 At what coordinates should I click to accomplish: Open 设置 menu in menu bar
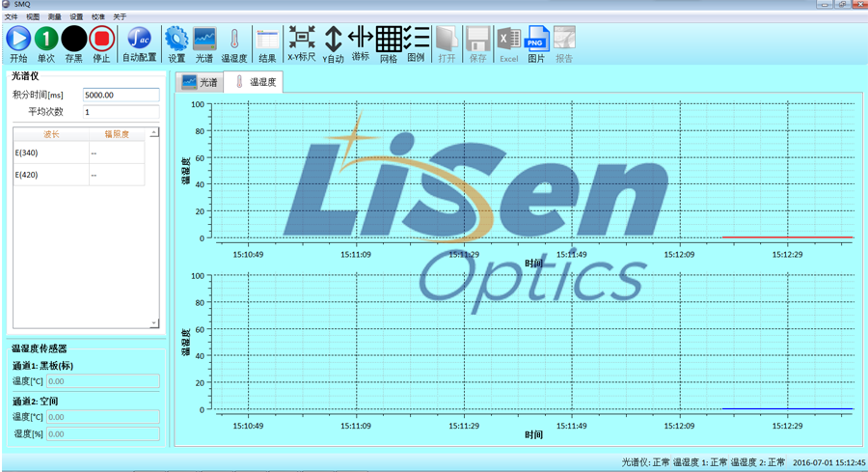click(76, 16)
